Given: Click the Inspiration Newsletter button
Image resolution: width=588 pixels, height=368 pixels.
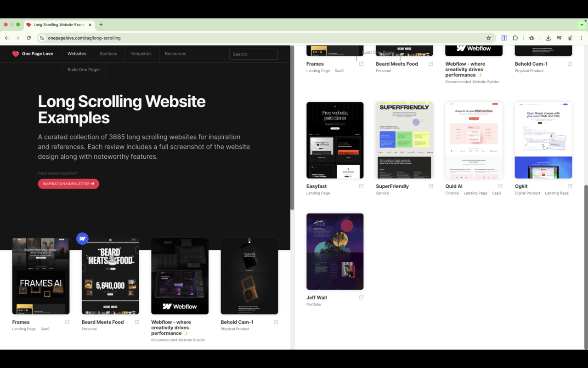Looking at the screenshot, I should coord(68,184).
